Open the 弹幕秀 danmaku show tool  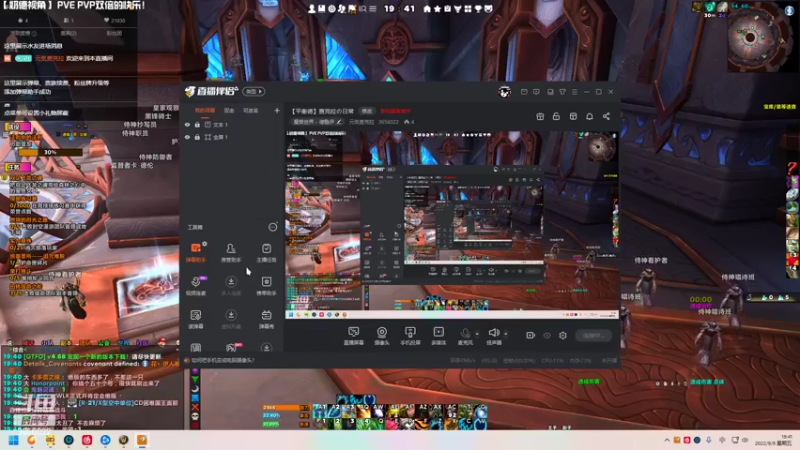pyautogui.click(x=266, y=319)
